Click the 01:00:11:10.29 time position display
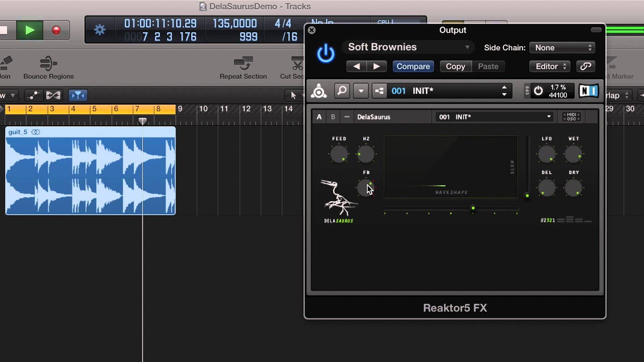The width and height of the screenshot is (644, 362). (160, 24)
